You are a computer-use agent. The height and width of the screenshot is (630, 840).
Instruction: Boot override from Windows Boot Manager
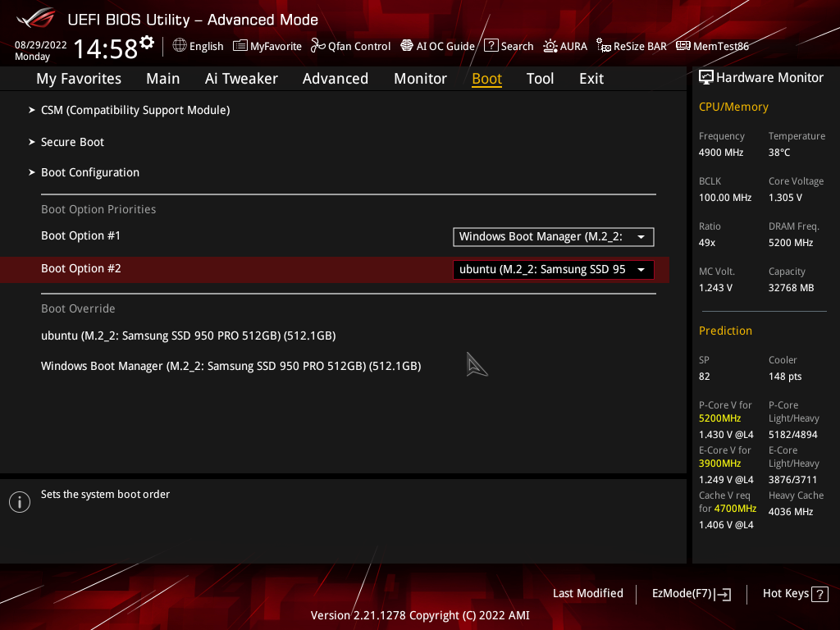click(x=231, y=367)
